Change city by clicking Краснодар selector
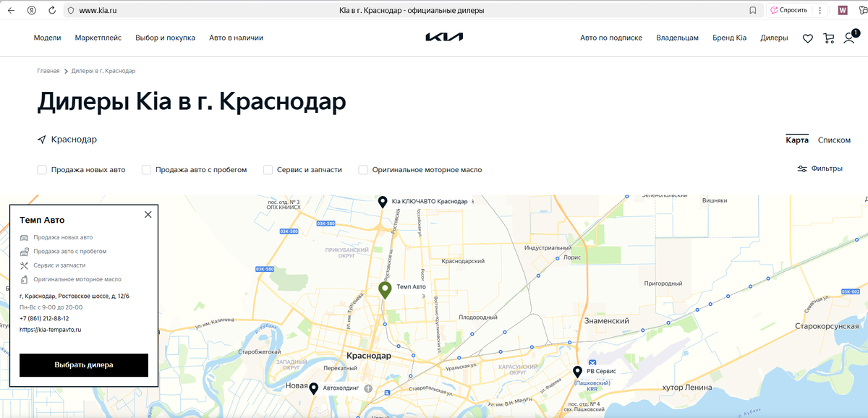This screenshot has width=868, height=418. tap(74, 140)
